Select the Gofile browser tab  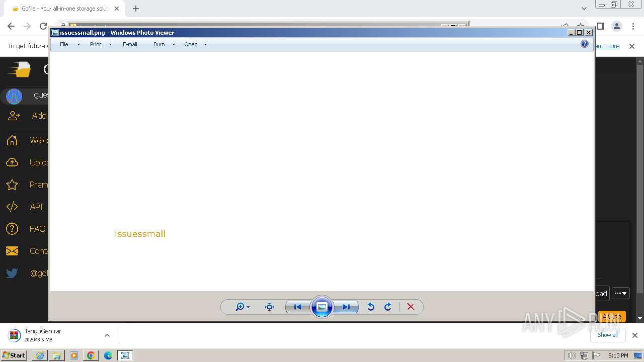[65, 9]
